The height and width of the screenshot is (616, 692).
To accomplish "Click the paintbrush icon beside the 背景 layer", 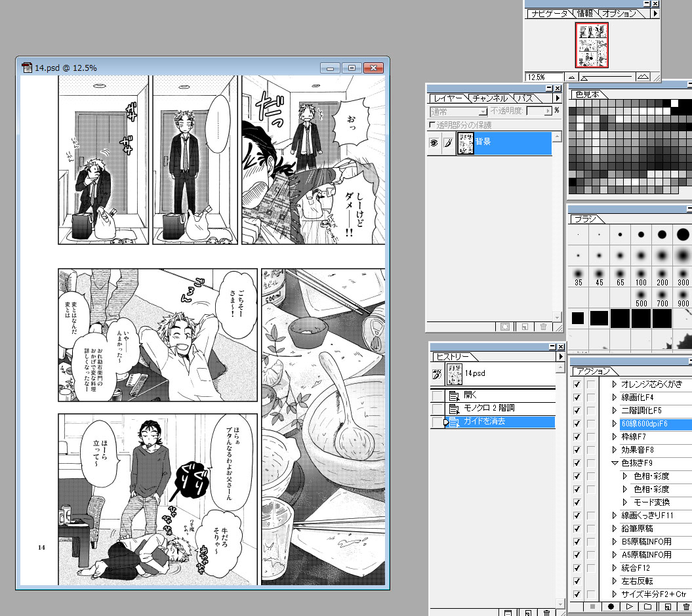I will tap(448, 143).
